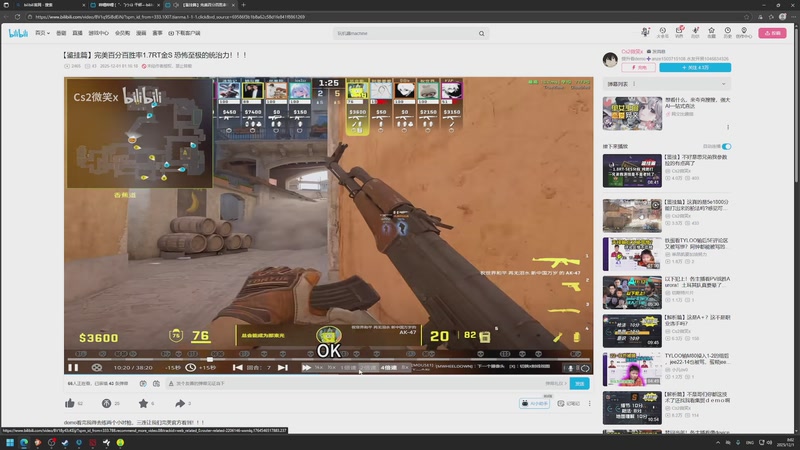800x450 pixels.
Task: Open the 下载客户端 link
Action: point(184,33)
